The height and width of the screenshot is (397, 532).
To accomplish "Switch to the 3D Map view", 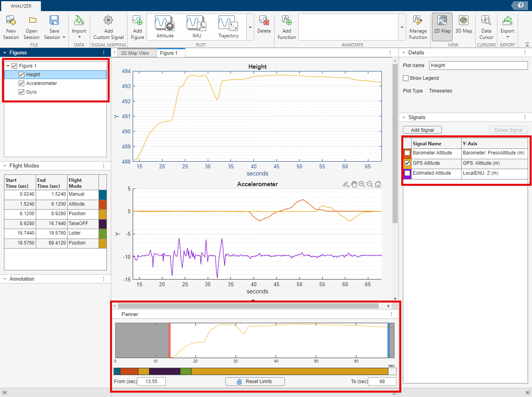I will [x=464, y=25].
